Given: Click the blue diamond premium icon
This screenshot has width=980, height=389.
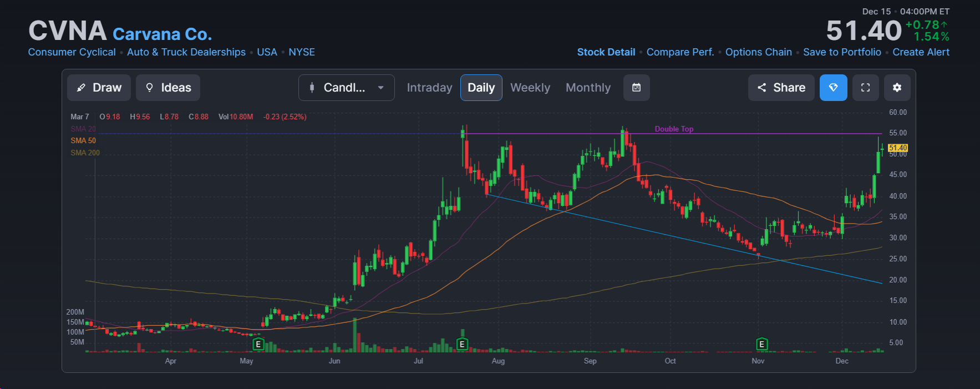Looking at the screenshot, I should pyautogui.click(x=834, y=88).
